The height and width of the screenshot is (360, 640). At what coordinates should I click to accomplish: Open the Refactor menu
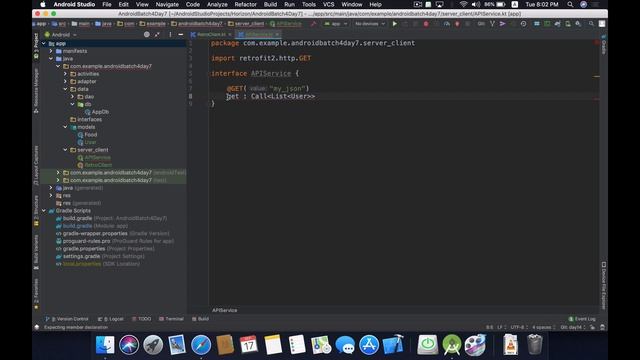(245, 4)
